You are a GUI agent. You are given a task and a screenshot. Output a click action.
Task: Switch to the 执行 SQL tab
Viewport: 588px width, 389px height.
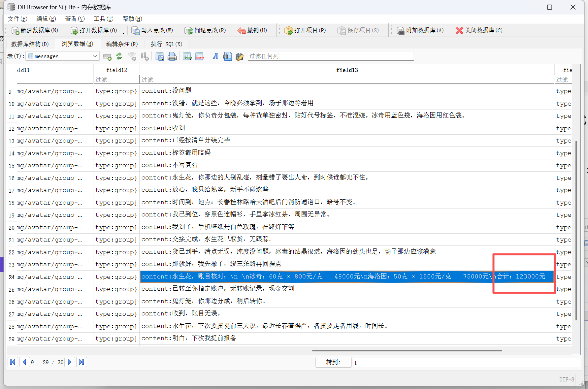pyautogui.click(x=166, y=44)
